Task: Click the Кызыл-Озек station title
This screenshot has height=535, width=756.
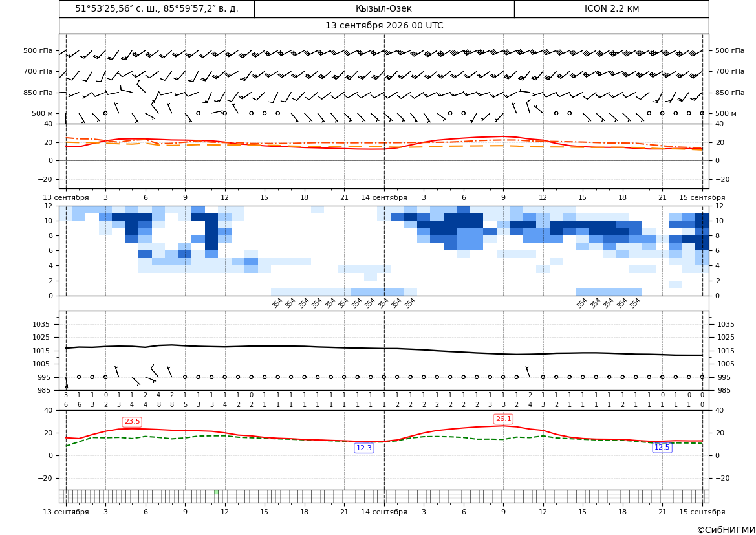Action: tap(383, 8)
